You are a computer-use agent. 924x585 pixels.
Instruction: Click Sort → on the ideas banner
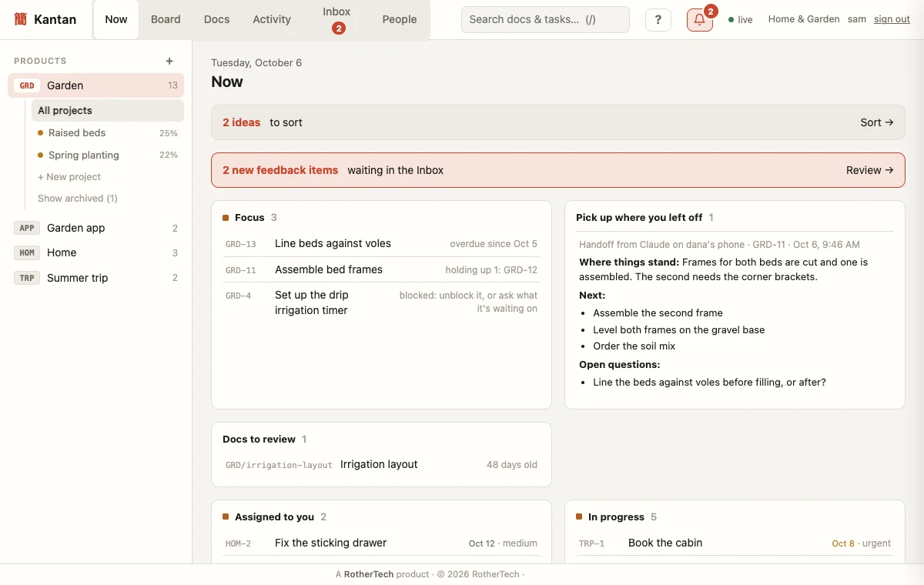point(877,122)
